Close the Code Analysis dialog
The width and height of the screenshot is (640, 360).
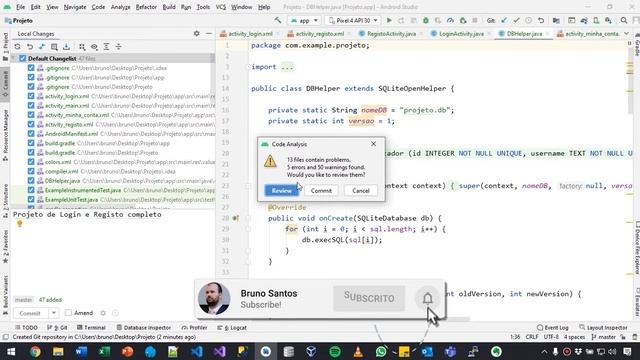(x=373, y=144)
